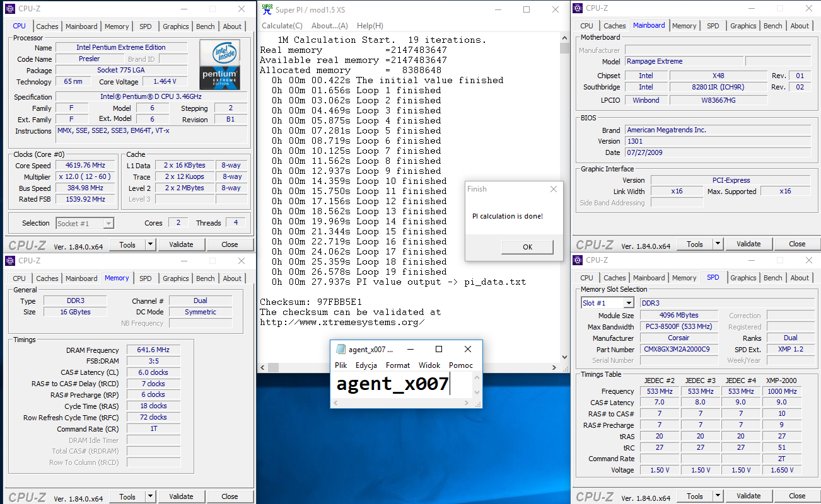Open Pomoc menu in Notepad

click(461, 365)
